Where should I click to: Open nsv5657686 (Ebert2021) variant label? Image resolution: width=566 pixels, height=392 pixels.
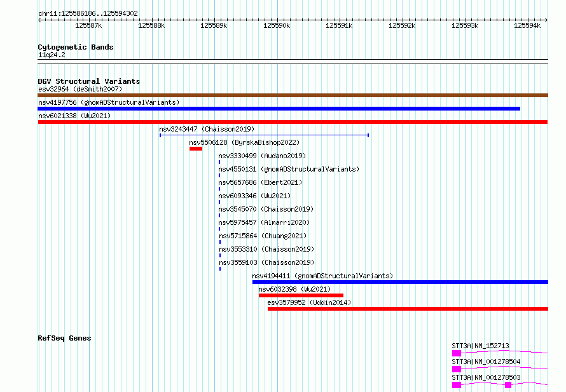(260, 182)
